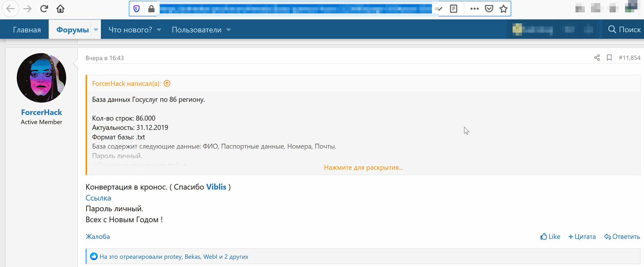This screenshot has height=267, width=644.
Task: Open Что нового? menu
Action: 130,30
